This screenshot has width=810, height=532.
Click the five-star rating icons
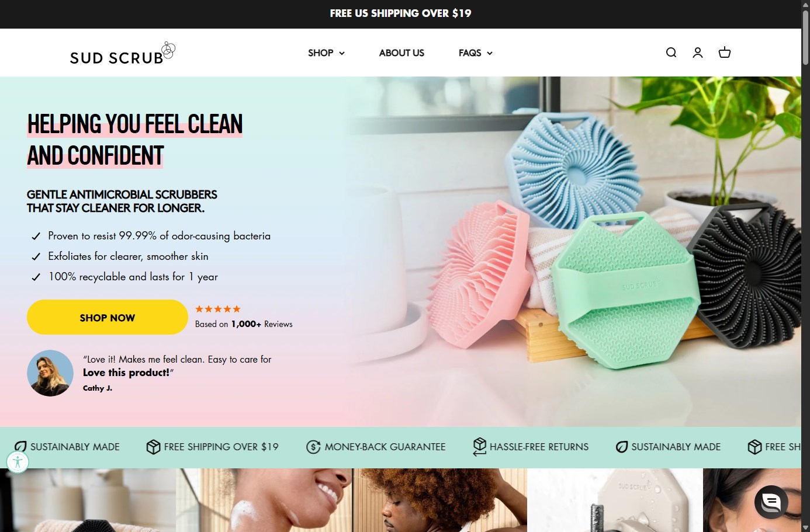point(218,309)
